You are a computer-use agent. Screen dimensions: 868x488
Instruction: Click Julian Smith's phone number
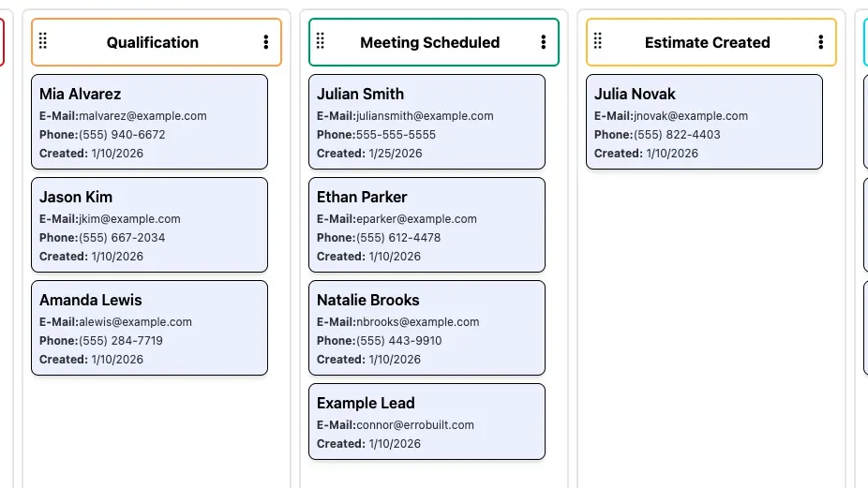click(x=396, y=135)
